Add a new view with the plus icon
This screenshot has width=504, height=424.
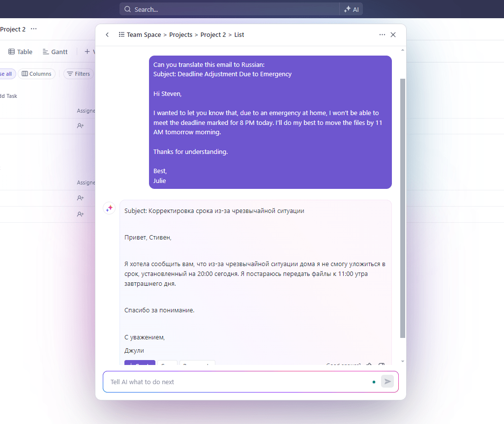click(87, 52)
